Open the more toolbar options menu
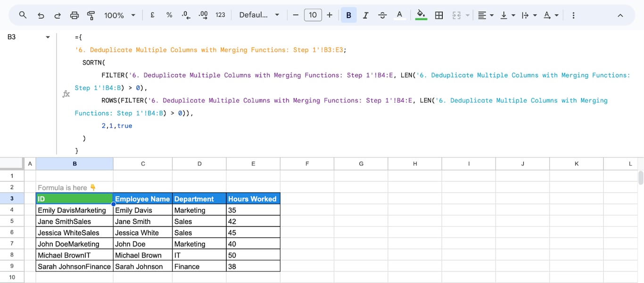644x283 pixels. tap(573, 15)
